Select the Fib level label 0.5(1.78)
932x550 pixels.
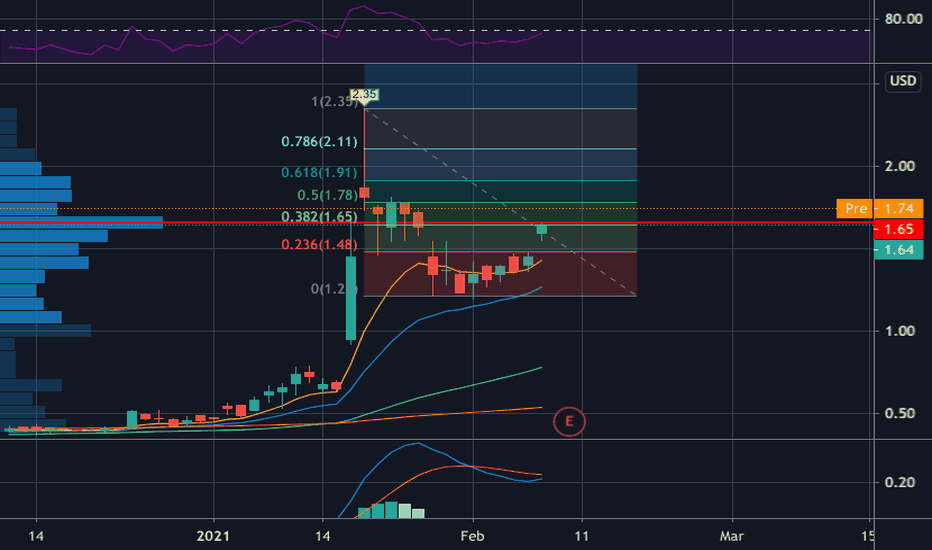pyautogui.click(x=328, y=195)
